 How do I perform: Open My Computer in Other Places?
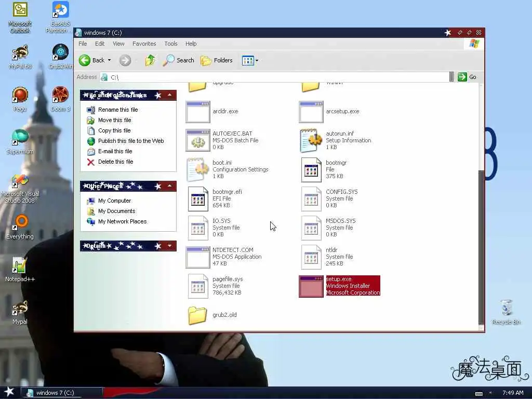tap(114, 201)
